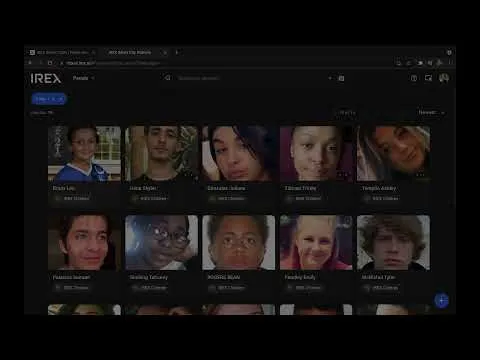Open the help icon in the top bar
The width and height of the screenshot is (480, 360).
(414, 78)
